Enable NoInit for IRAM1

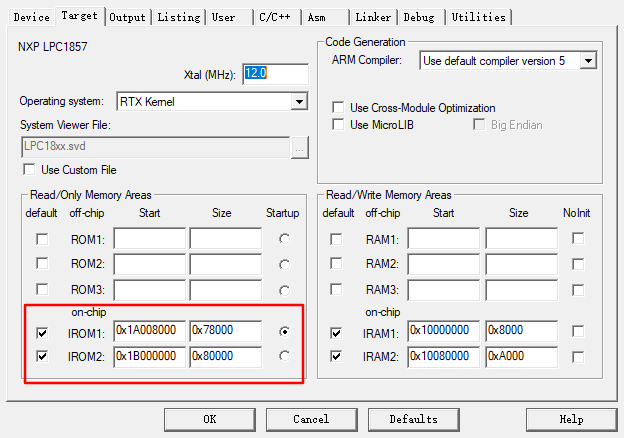(578, 331)
